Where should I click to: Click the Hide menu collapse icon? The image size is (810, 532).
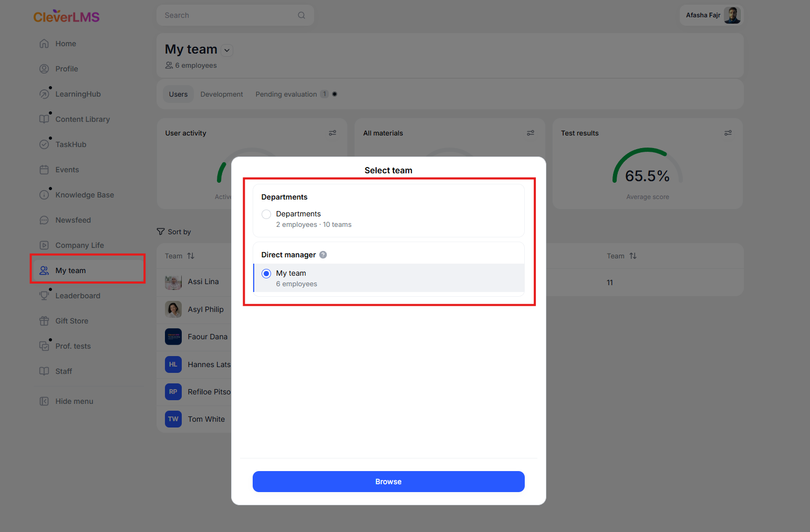point(44,401)
